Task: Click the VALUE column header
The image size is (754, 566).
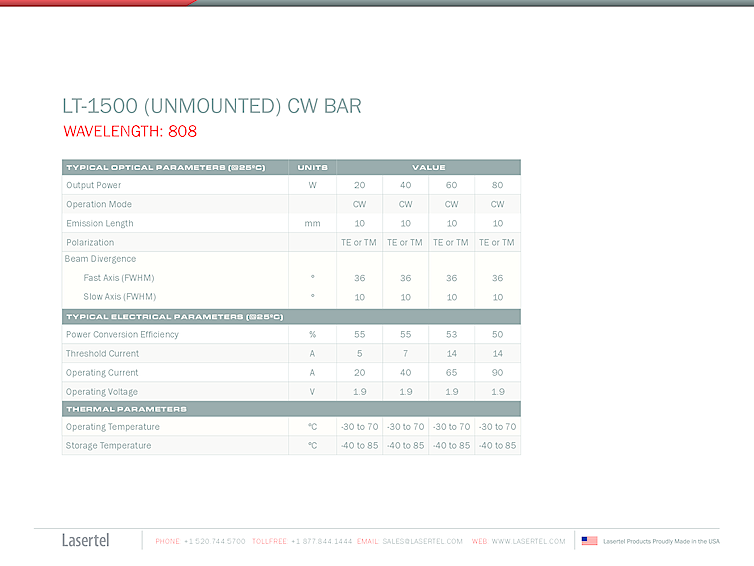Action: [428, 167]
